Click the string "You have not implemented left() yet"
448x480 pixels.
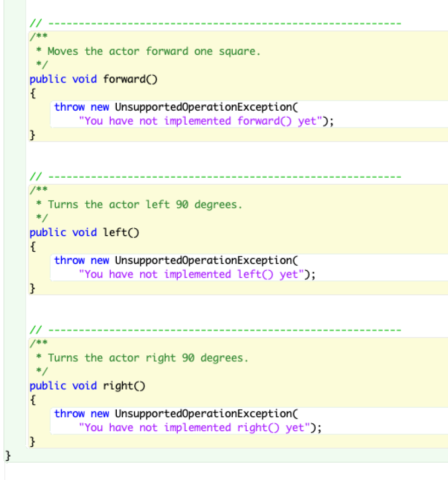point(192,274)
